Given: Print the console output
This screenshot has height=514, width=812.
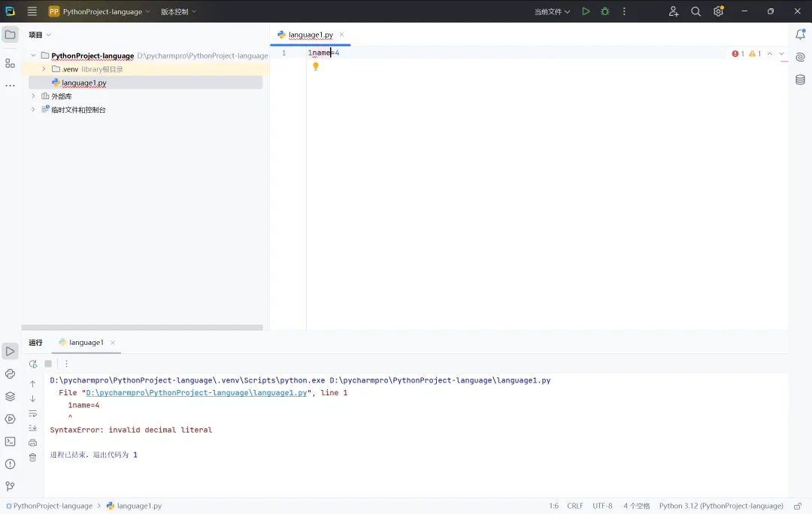Looking at the screenshot, I should [x=32, y=443].
